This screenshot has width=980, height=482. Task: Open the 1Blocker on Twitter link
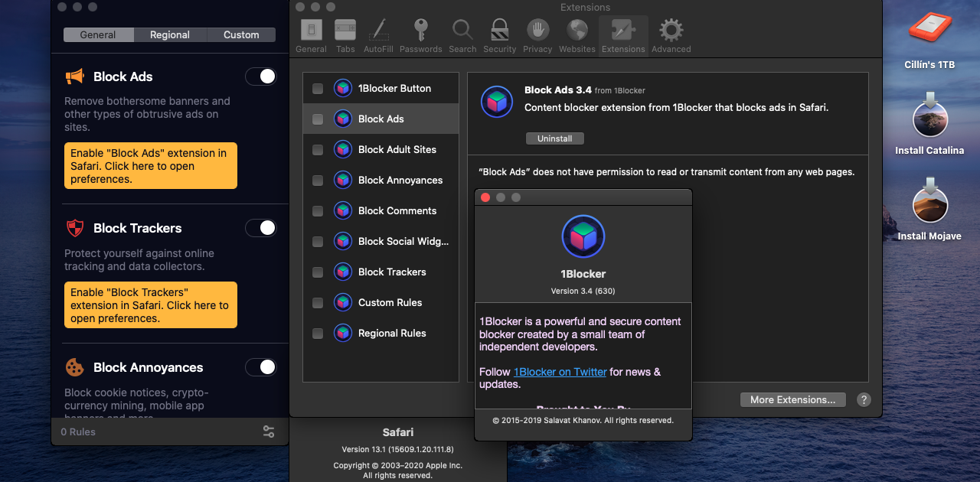click(x=560, y=372)
